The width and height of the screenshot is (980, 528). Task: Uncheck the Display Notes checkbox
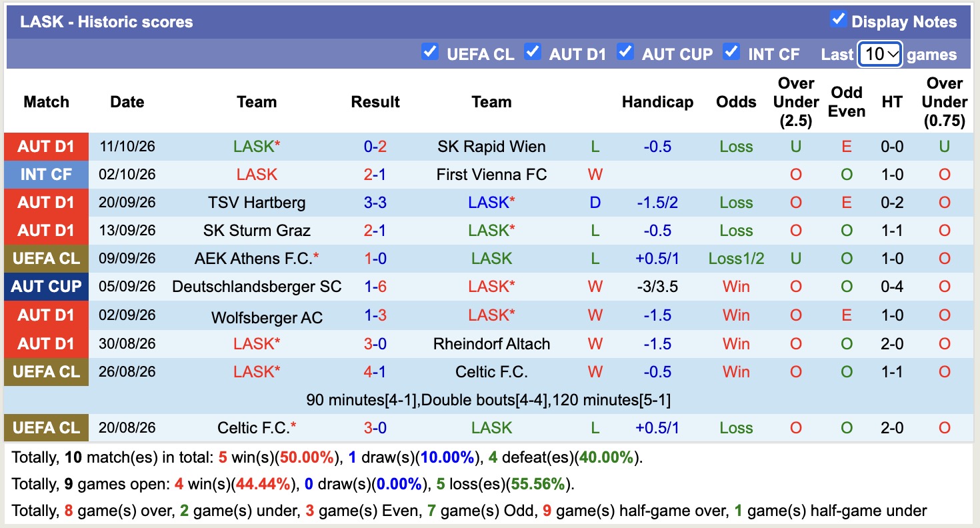(x=839, y=19)
